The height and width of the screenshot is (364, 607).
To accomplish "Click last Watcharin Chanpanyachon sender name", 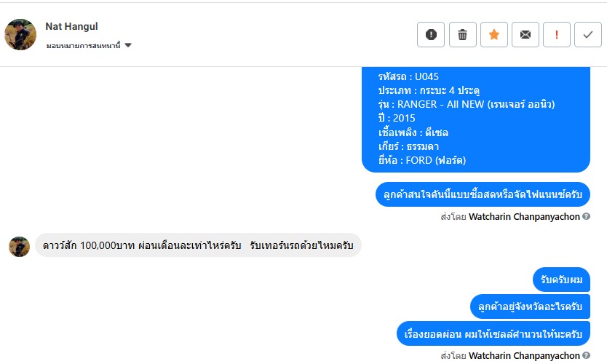I will (x=524, y=356).
